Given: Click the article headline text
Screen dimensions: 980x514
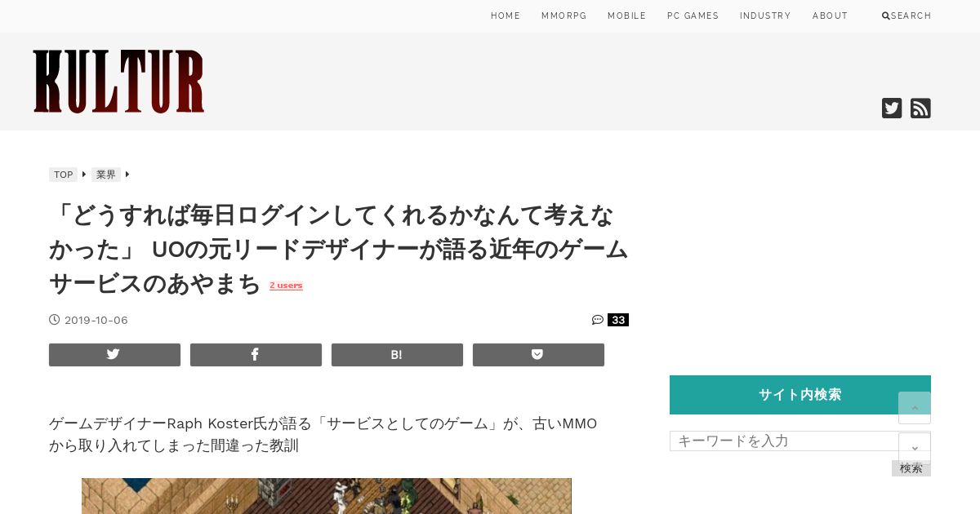Looking at the screenshot, I should tap(338, 249).
